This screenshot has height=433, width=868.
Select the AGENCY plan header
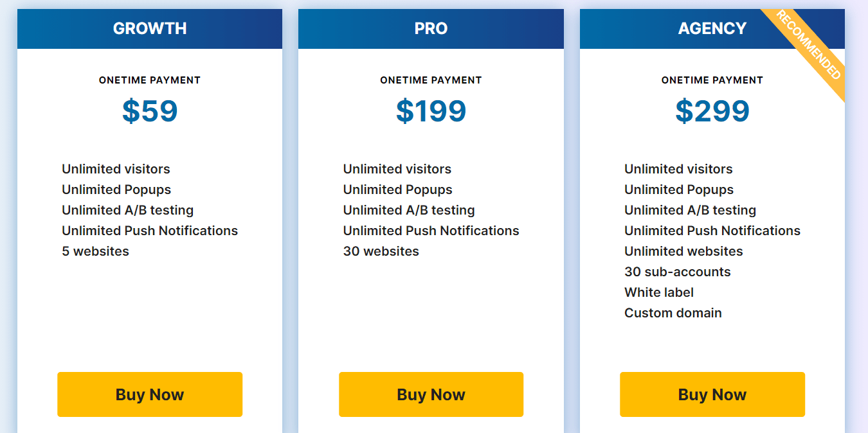[712, 28]
